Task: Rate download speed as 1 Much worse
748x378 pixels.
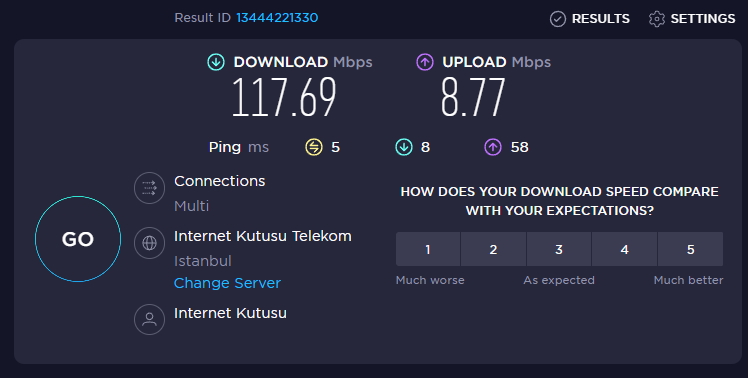Action: point(428,249)
